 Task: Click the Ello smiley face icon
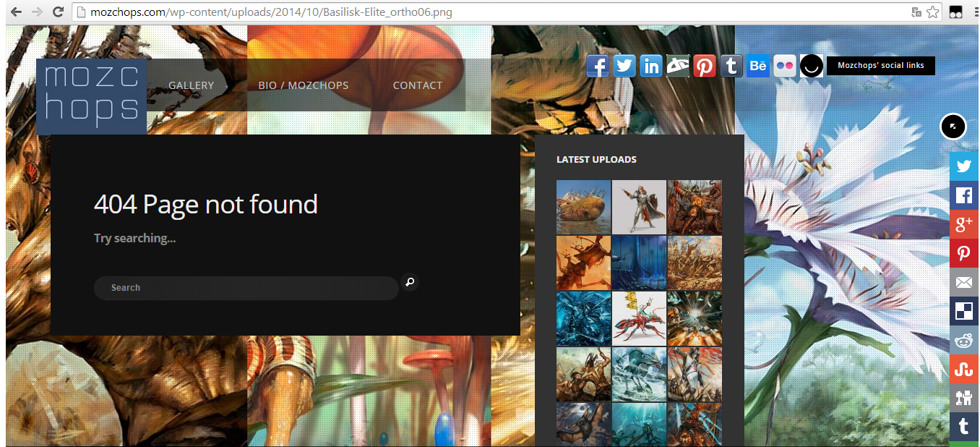pyautogui.click(x=811, y=67)
